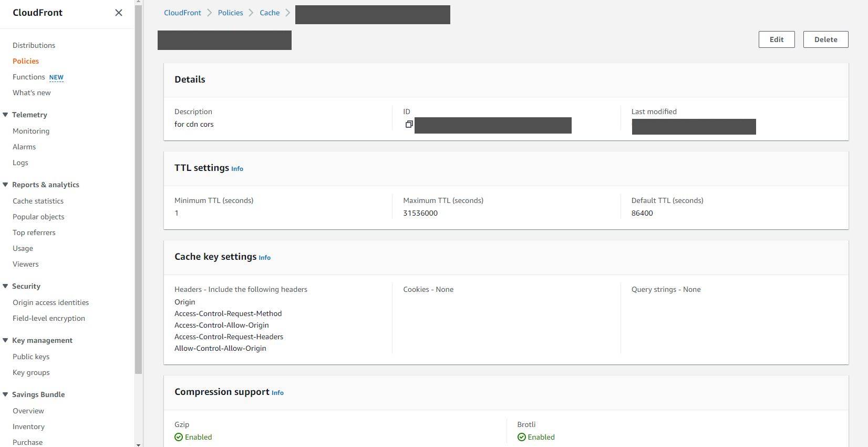
Task: Open the Viewers report
Action: pos(26,264)
